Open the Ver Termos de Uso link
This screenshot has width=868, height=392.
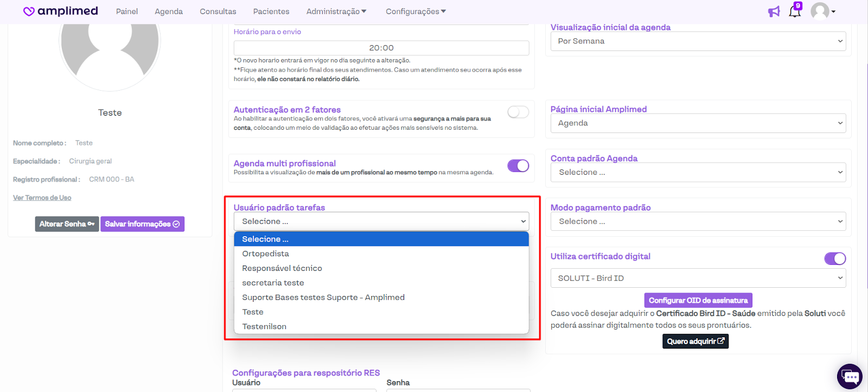tap(42, 198)
